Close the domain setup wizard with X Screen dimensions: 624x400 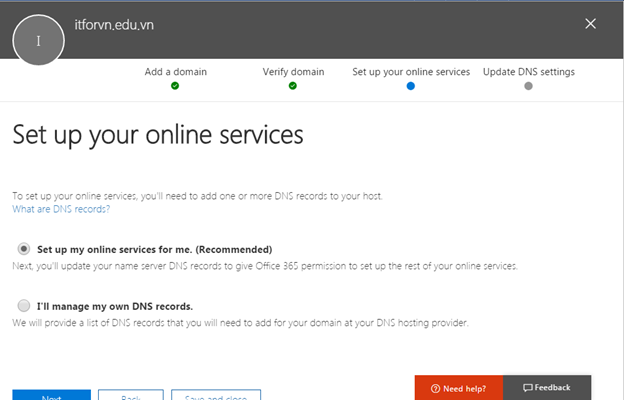click(x=591, y=23)
